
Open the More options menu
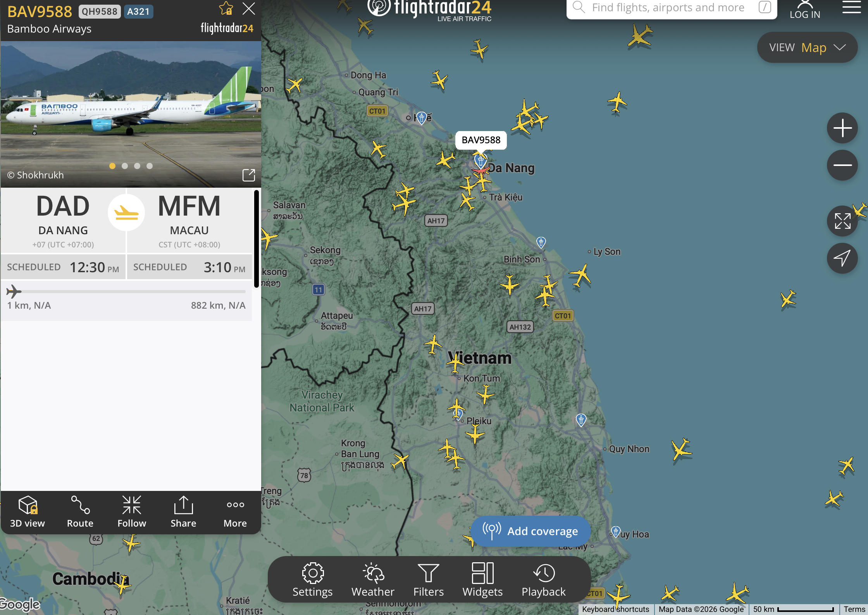(x=235, y=512)
